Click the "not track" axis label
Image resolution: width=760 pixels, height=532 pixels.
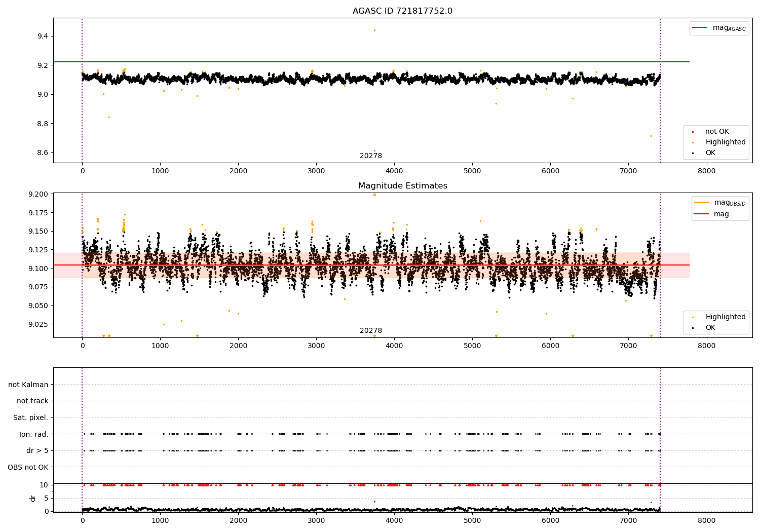click(x=32, y=401)
